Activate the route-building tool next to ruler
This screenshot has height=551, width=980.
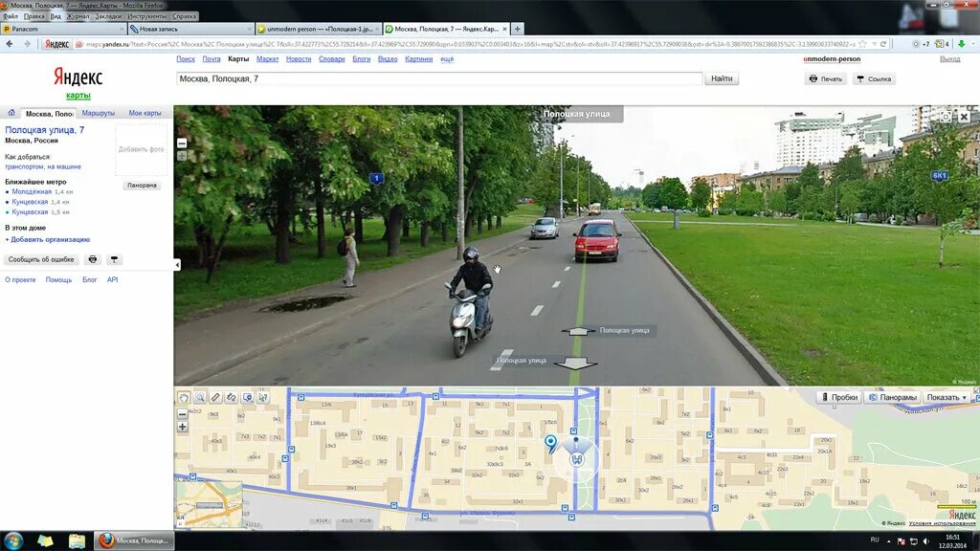click(232, 397)
